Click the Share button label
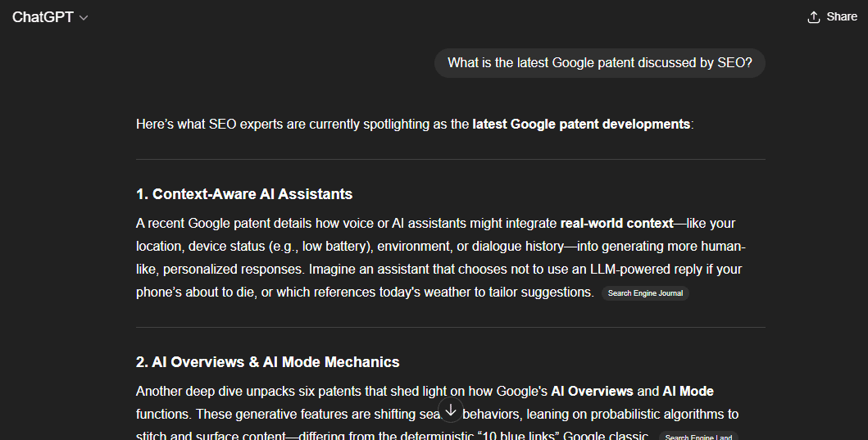 pyautogui.click(x=842, y=16)
